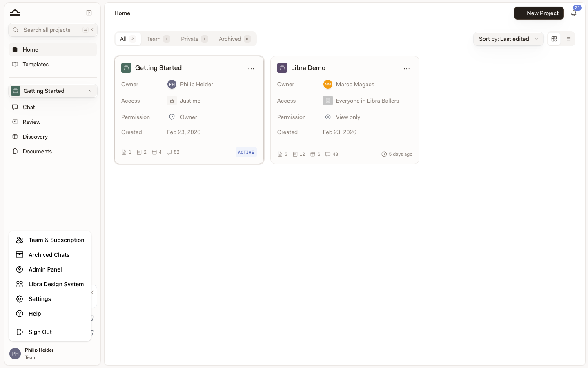The width and height of the screenshot is (588, 368).
Task: Click clock icon by 5 days ago
Action: click(x=384, y=154)
